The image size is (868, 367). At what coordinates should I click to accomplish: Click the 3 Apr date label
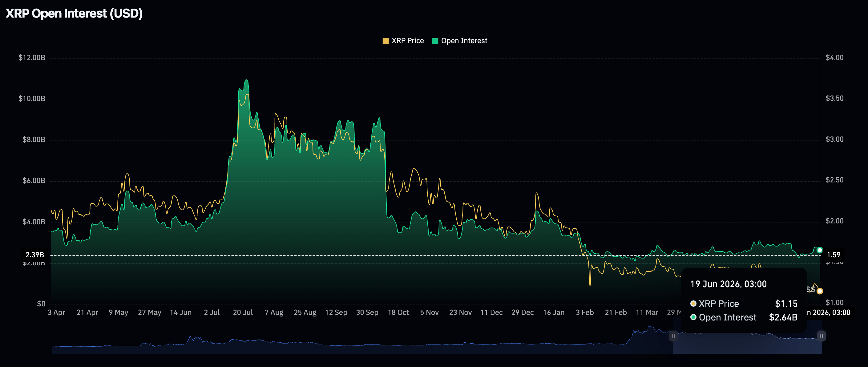point(56,313)
